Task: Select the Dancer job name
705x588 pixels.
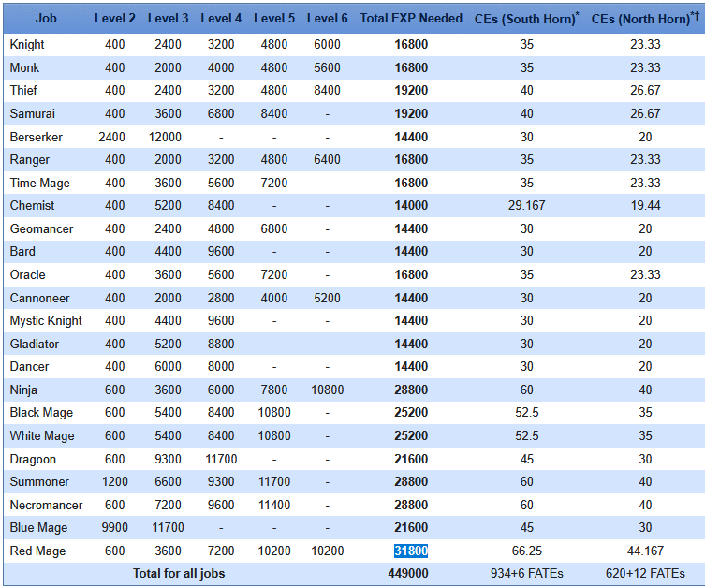Action: 29,366
